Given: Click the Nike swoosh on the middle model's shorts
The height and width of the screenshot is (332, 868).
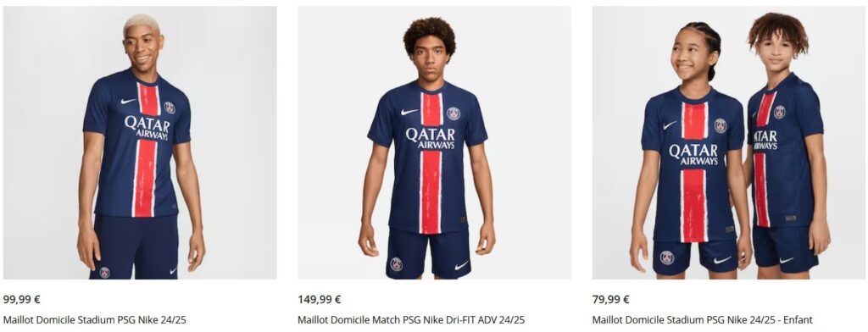Looking at the screenshot, I should tap(462, 266).
